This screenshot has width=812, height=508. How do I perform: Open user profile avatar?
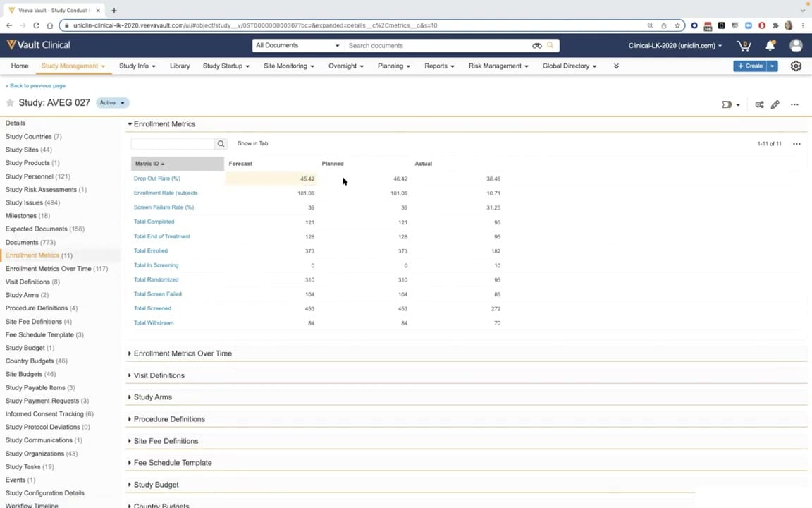tap(796, 46)
